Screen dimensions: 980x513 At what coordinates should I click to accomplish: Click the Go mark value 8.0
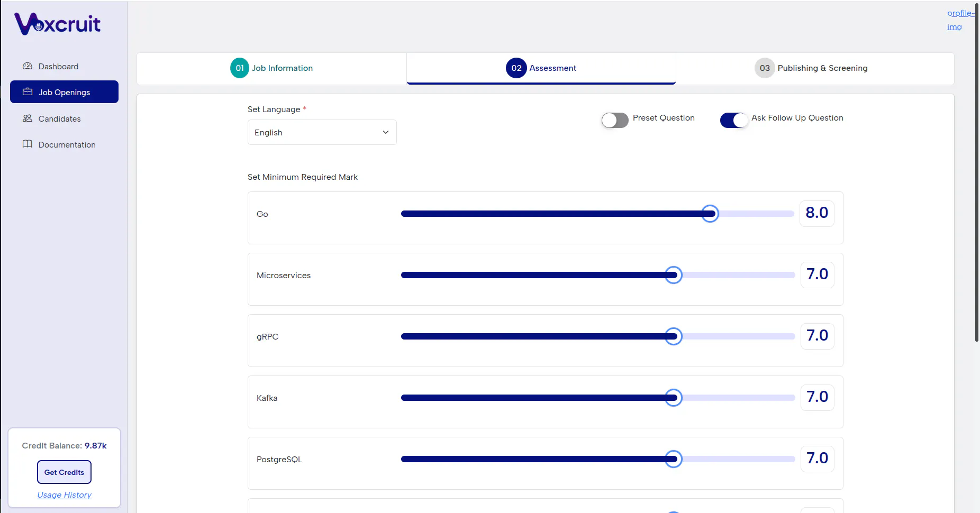point(817,213)
